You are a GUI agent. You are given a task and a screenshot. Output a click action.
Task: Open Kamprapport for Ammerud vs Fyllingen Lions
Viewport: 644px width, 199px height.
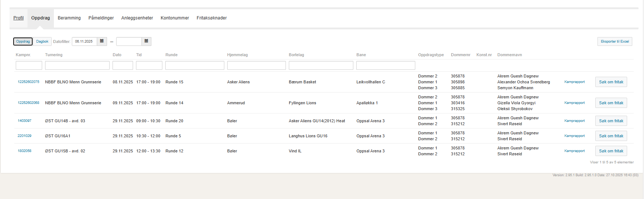pyautogui.click(x=574, y=103)
